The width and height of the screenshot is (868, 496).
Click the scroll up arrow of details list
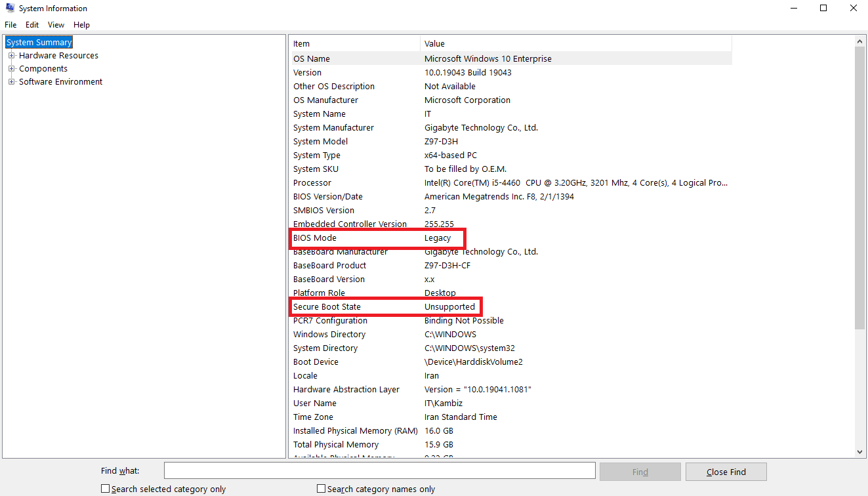tap(860, 41)
